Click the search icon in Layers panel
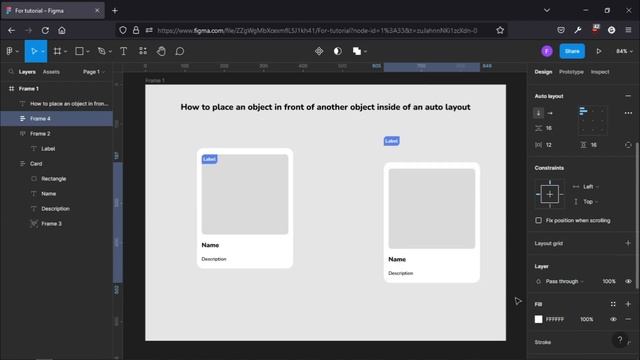Image resolution: width=640 pixels, height=360 pixels. pyautogui.click(x=11, y=72)
